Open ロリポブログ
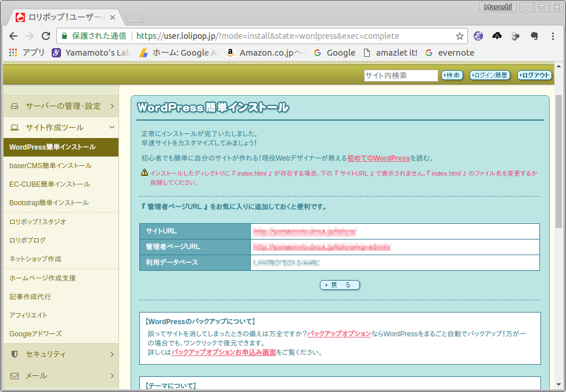 pos(27,240)
